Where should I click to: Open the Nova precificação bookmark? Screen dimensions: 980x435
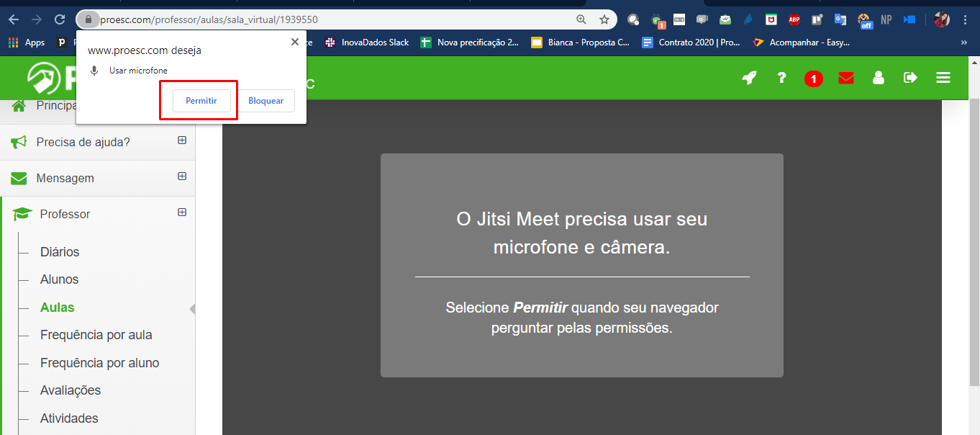coord(470,42)
